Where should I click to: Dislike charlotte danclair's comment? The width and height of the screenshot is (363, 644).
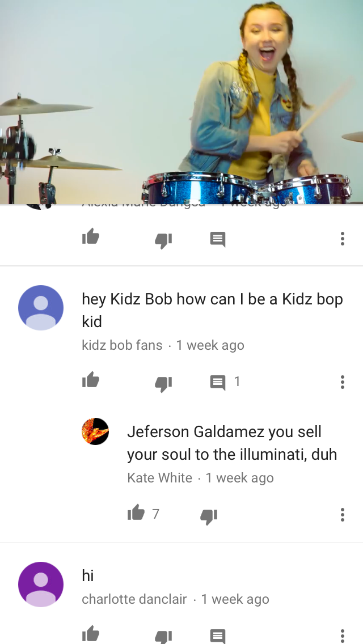coord(163,637)
